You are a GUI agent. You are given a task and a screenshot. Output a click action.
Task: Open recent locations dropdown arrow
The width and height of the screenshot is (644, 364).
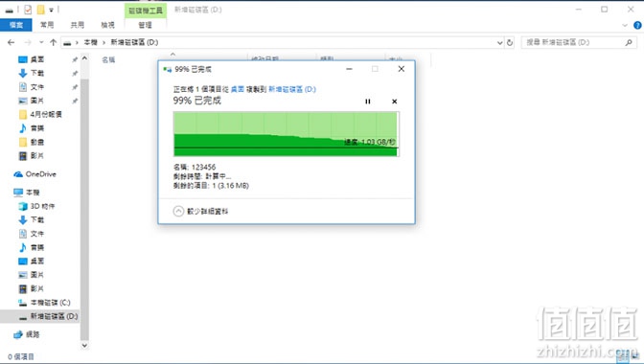pyautogui.click(x=41, y=42)
